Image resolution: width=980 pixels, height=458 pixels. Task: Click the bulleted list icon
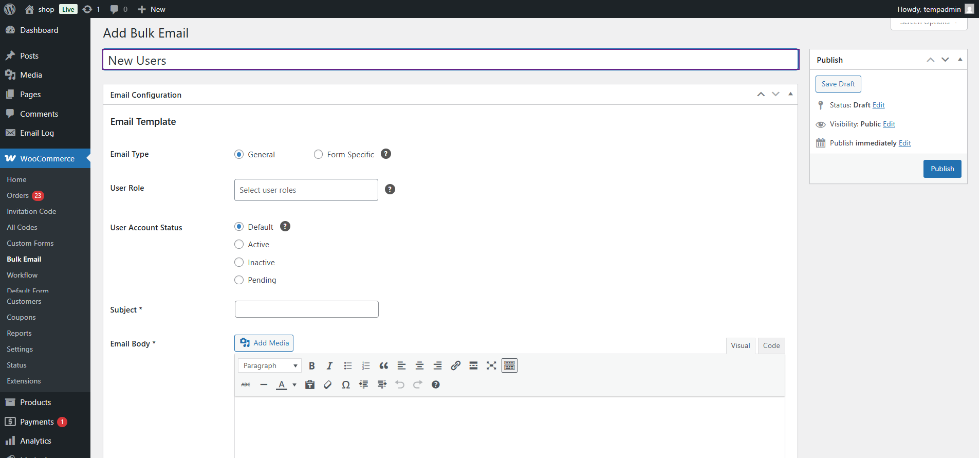click(348, 366)
